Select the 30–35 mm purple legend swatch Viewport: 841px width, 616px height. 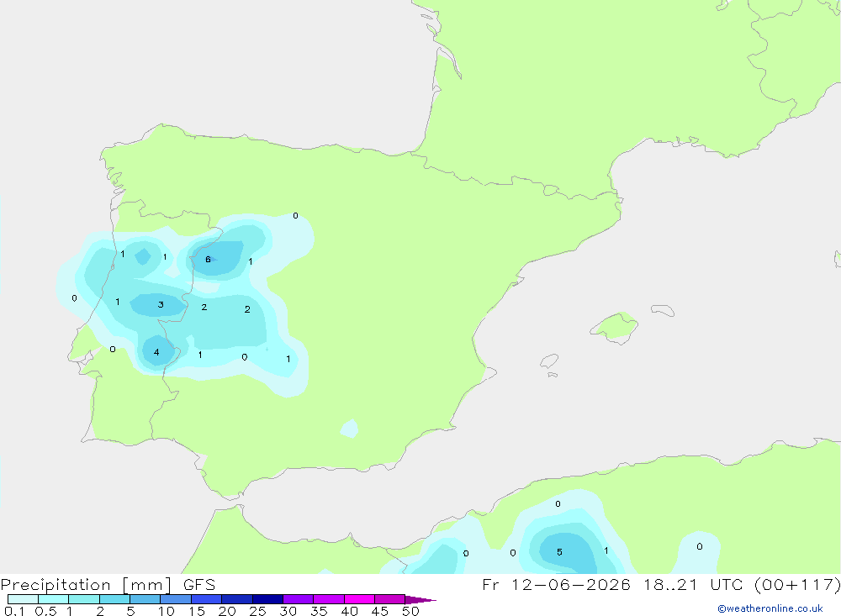click(299, 599)
